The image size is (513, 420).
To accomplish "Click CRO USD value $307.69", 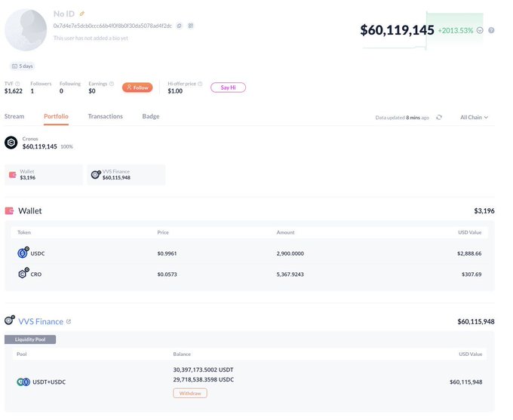I will [x=472, y=274].
